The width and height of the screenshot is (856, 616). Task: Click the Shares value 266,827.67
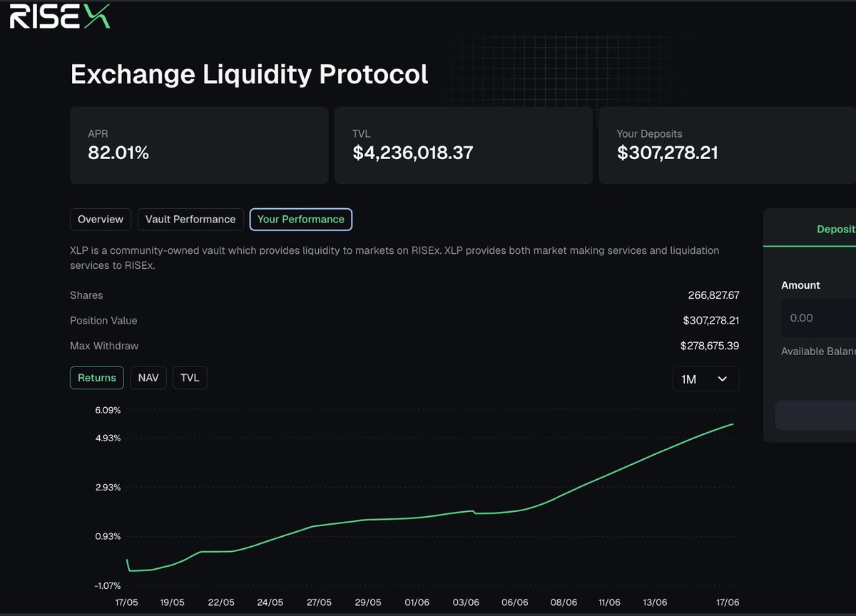pos(713,295)
